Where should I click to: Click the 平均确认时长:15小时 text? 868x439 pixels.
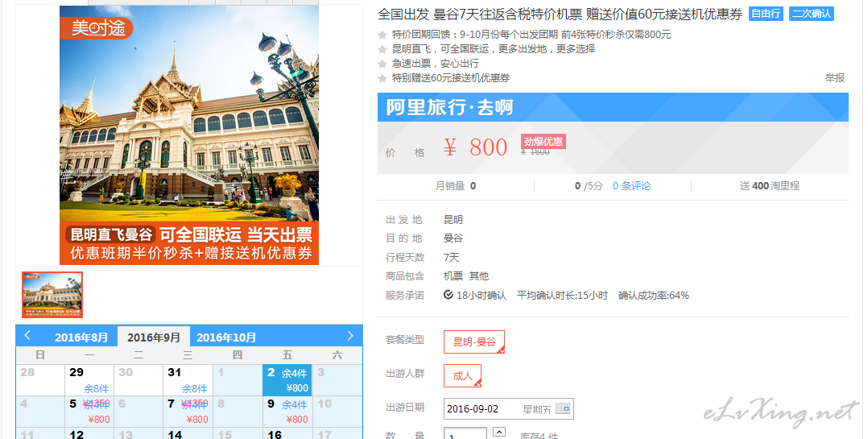(x=562, y=295)
